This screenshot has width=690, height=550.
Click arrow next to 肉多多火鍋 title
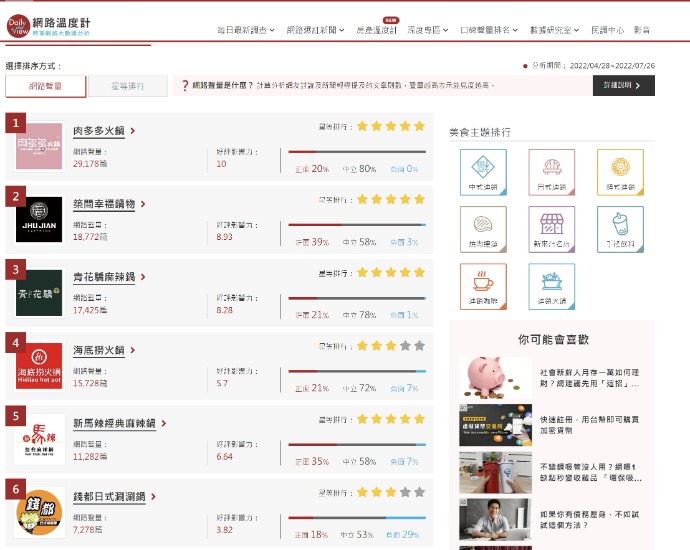click(133, 131)
